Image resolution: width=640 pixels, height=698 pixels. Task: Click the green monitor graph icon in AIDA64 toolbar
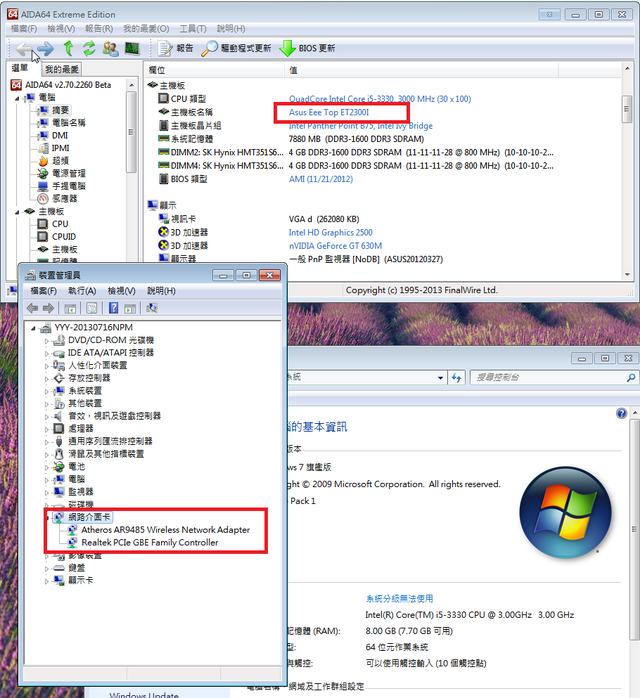tap(132, 48)
